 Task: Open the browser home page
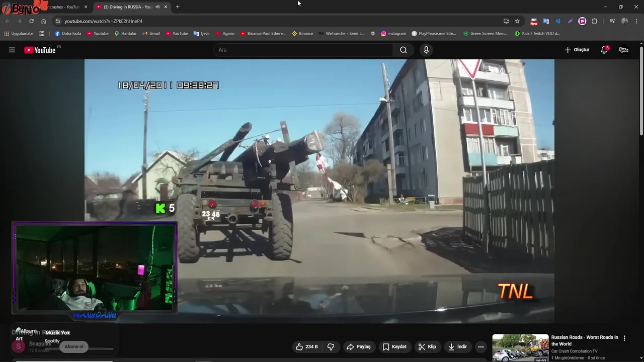[x=43, y=21]
